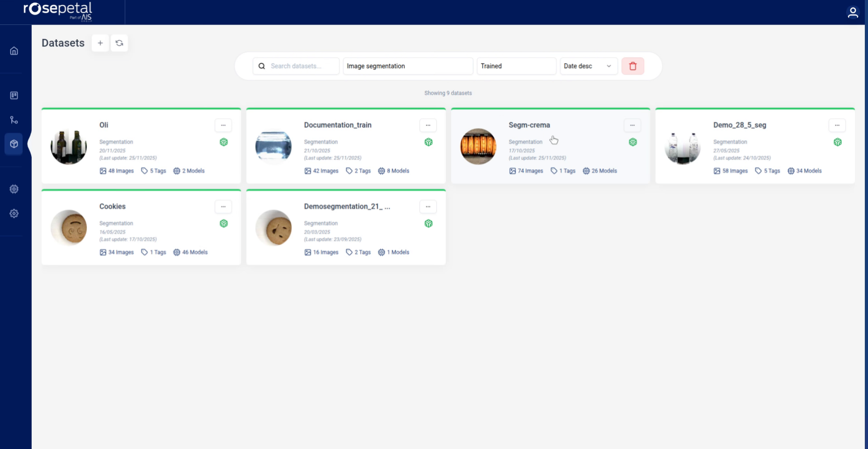Open the options menu on Cookies card
The width and height of the screenshot is (868, 449).
click(223, 207)
